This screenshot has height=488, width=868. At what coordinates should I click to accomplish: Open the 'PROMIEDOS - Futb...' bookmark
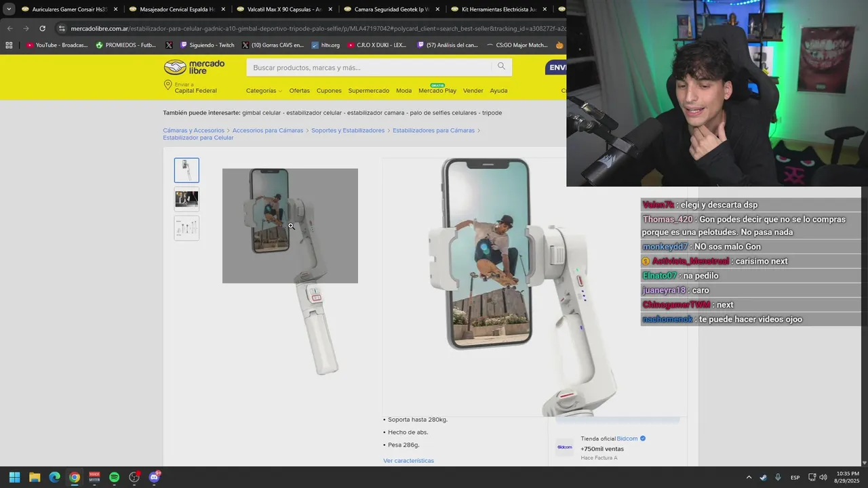pyautogui.click(x=126, y=45)
